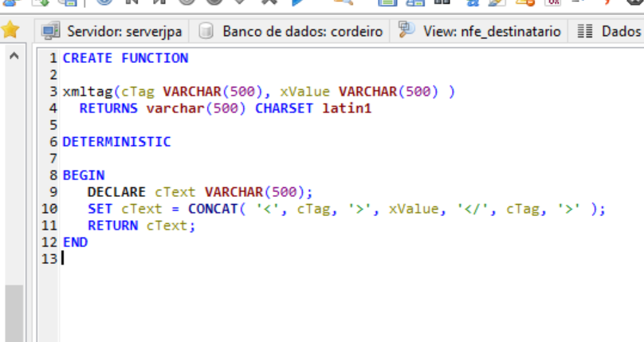Click the BEGIN keyword in line 8
The width and height of the screenshot is (644, 342).
point(84,175)
